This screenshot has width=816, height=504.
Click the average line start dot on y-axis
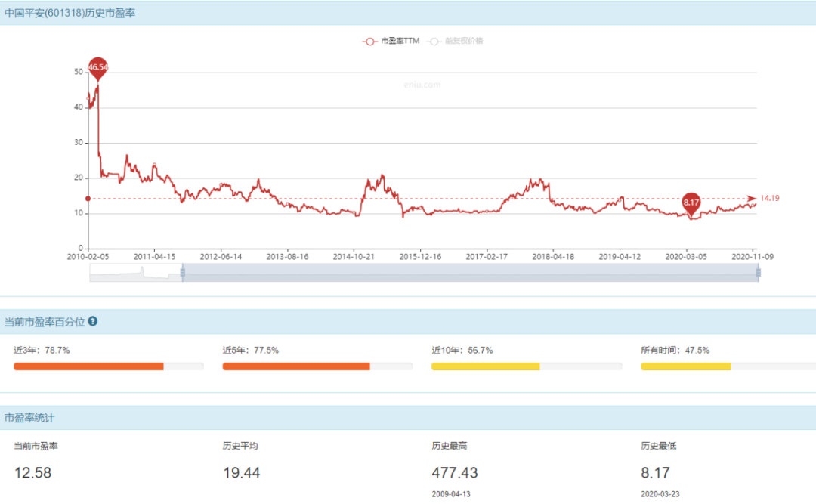click(x=88, y=199)
